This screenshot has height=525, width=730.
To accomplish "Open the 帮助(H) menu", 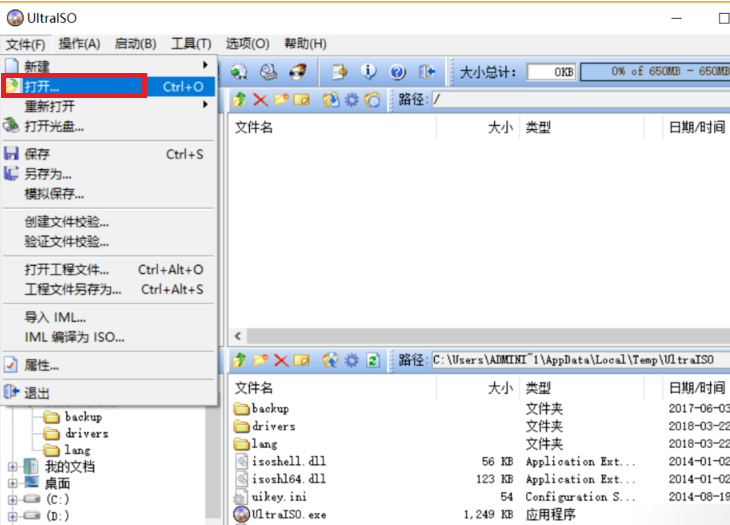I will click(305, 44).
